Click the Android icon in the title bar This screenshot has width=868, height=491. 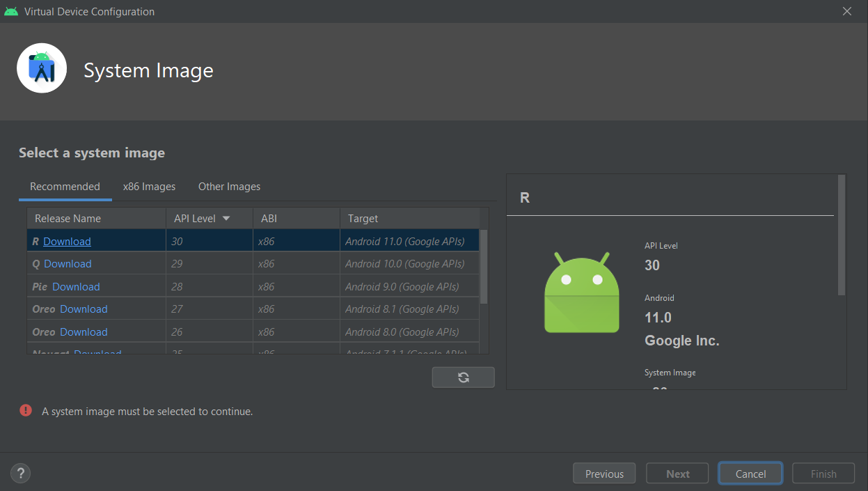11,11
